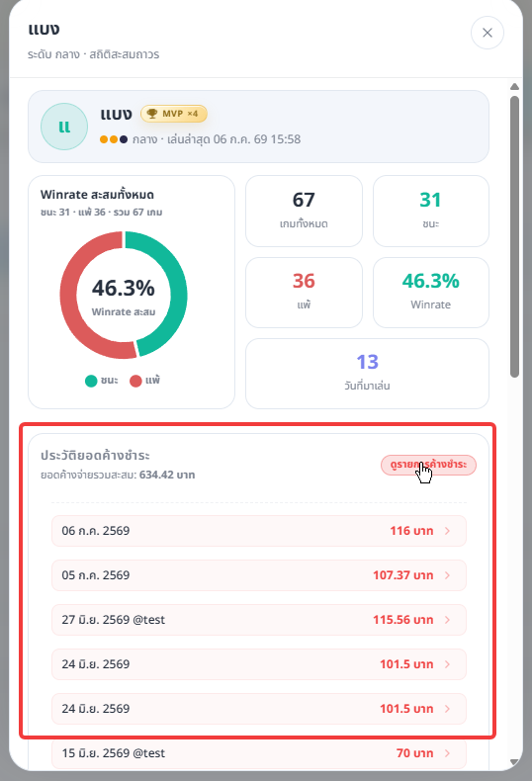Click the MVP ×4 trophy badge
532x781 pixels.
pyautogui.click(x=173, y=114)
